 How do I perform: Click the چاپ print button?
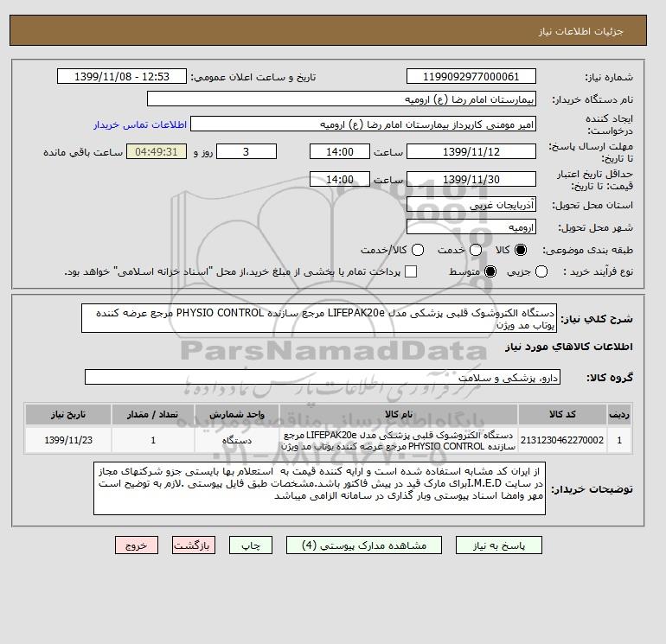pyautogui.click(x=251, y=545)
